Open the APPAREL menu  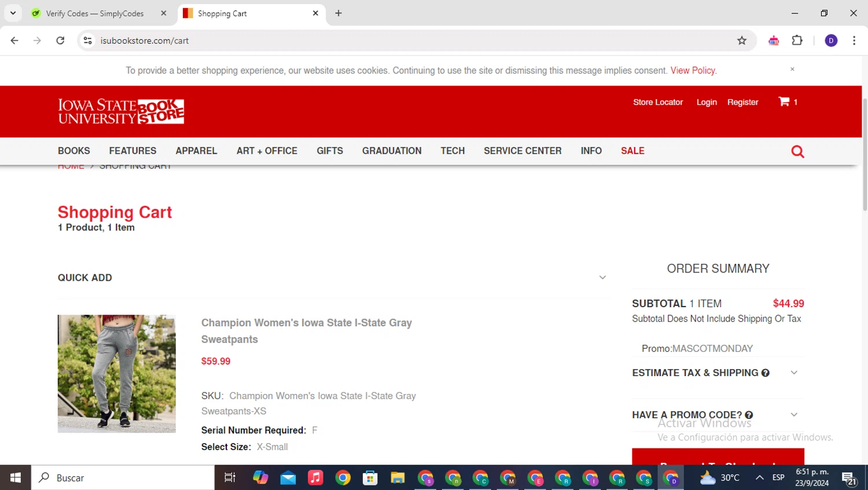tap(196, 150)
